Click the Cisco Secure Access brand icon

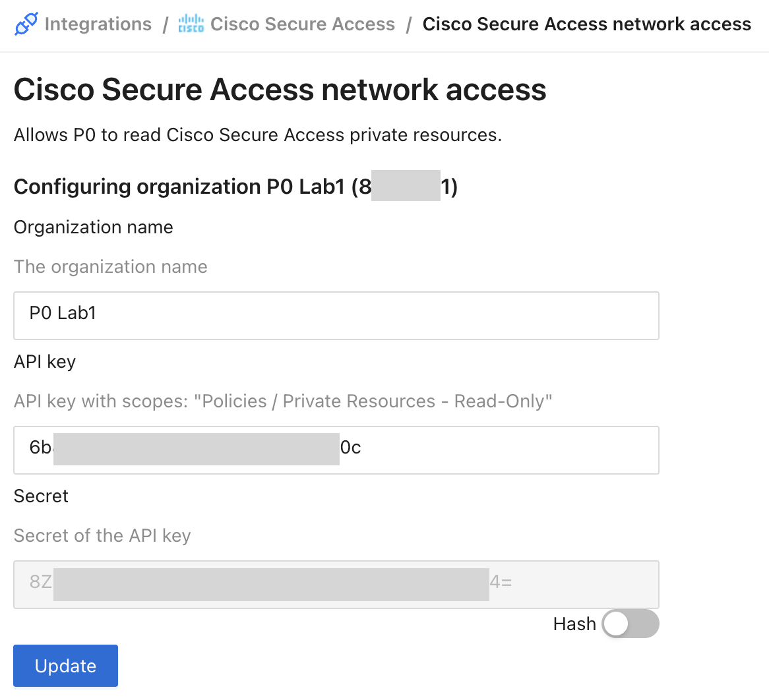pyautogui.click(x=191, y=24)
